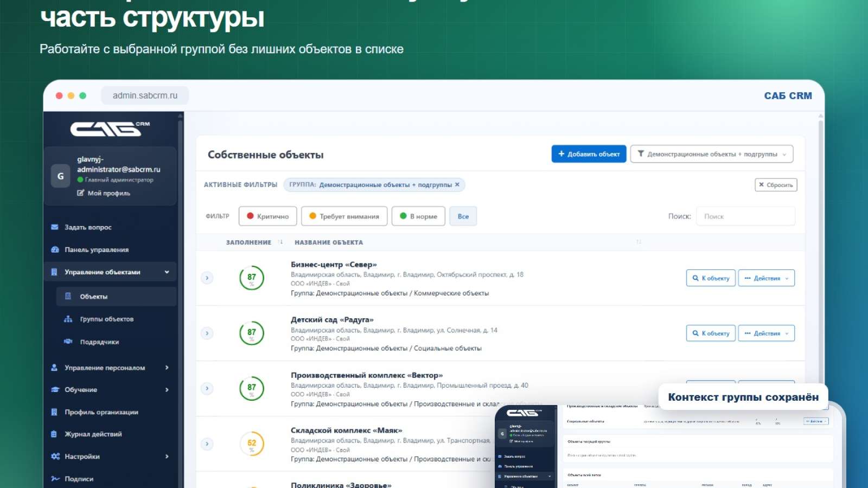Select Объекты submenu item
Viewport: 868px width, 488px height.
(x=116, y=297)
